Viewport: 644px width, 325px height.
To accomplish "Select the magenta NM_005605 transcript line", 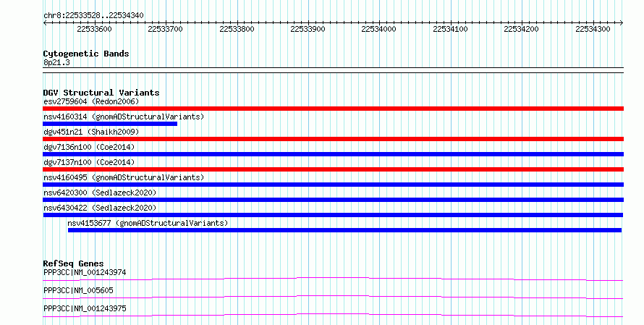I will click(x=333, y=297).
